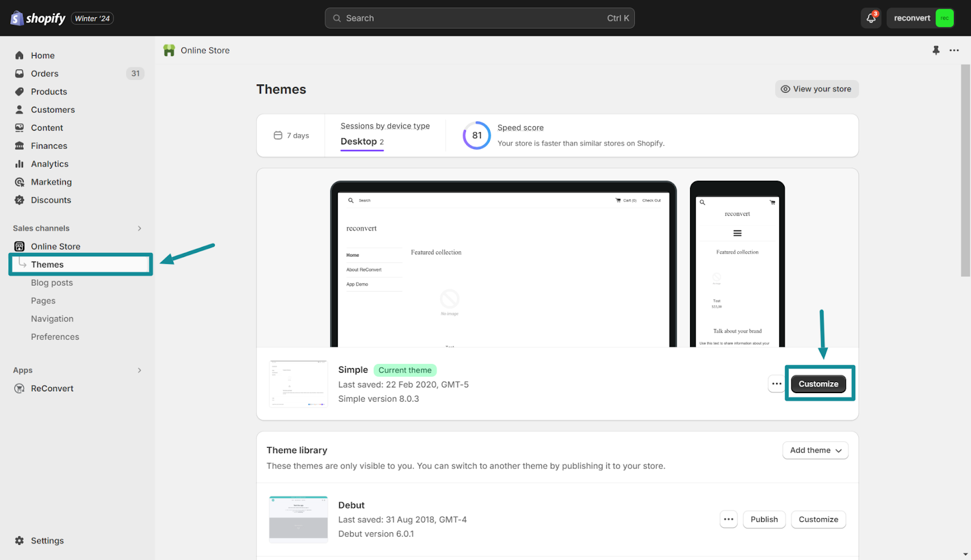This screenshot has width=971, height=560.
Task: Publish the Debut theme
Action: [x=764, y=519]
